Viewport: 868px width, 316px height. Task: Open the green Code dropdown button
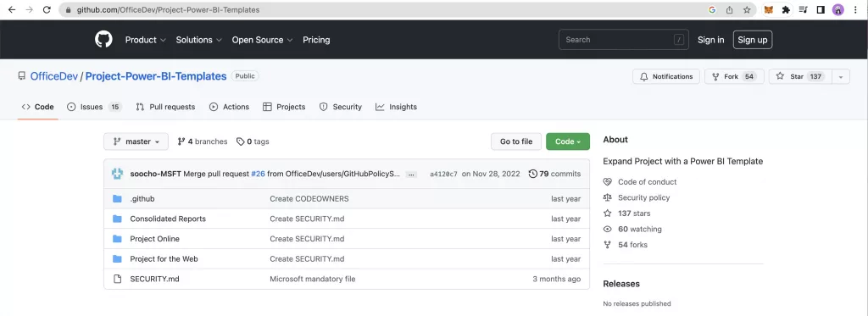[x=568, y=141]
